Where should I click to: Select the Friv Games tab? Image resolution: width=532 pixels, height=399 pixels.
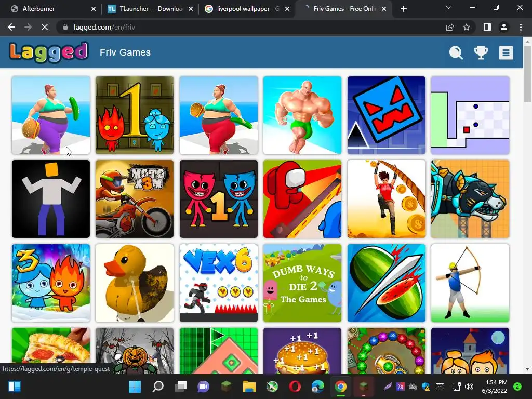tap(344, 9)
